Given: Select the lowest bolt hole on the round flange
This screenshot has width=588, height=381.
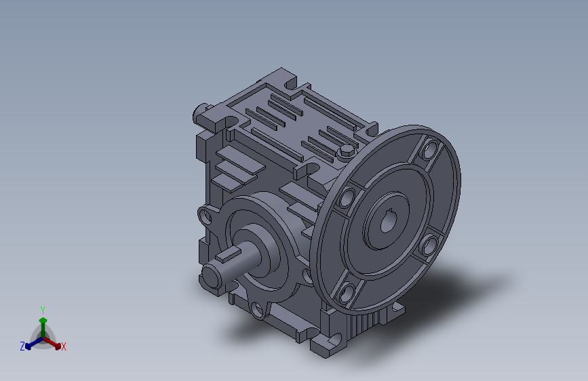Looking at the screenshot, I should (x=346, y=293).
